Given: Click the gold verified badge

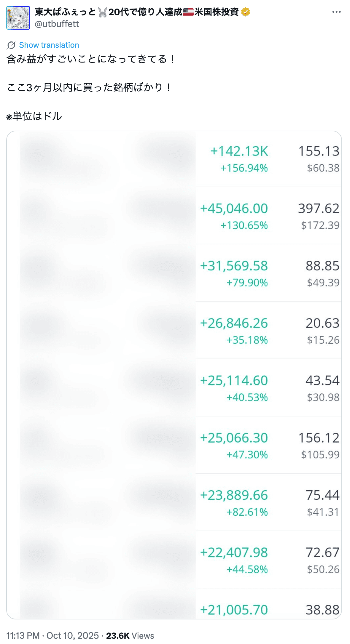Looking at the screenshot, I should [x=246, y=12].
